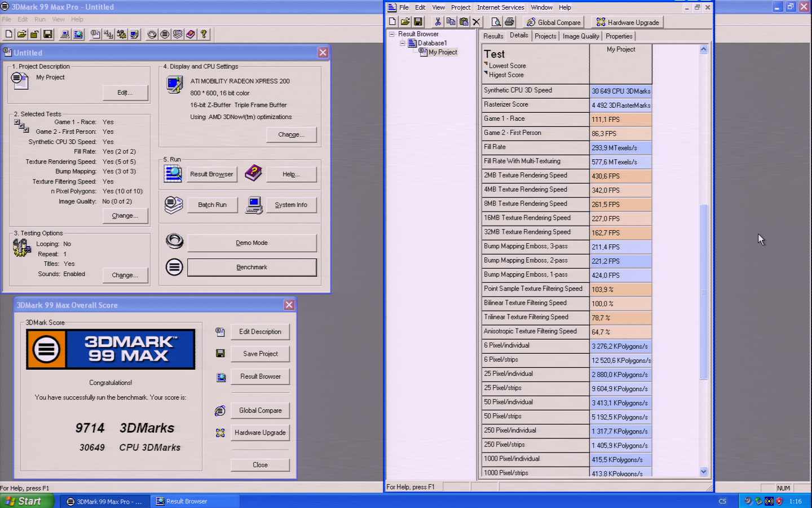Click Print icon in Result Browser toolbar
Screen dimensions: 812x508
click(509, 21)
